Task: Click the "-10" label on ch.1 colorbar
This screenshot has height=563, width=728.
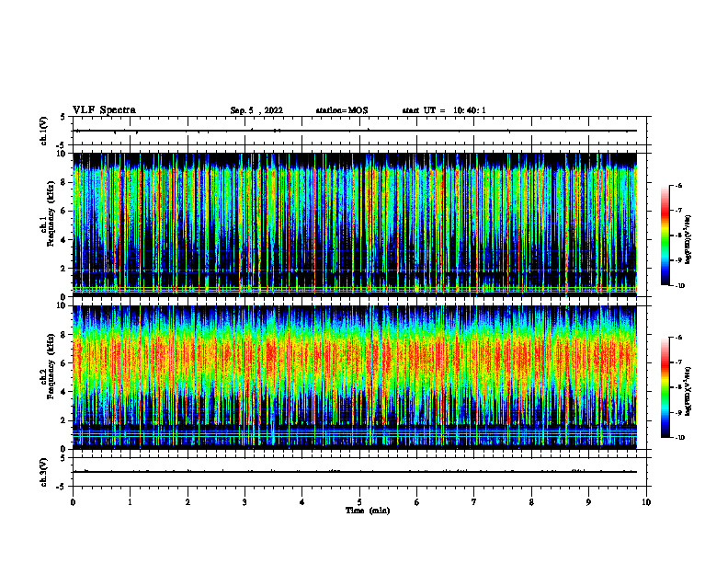Action: coord(679,286)
